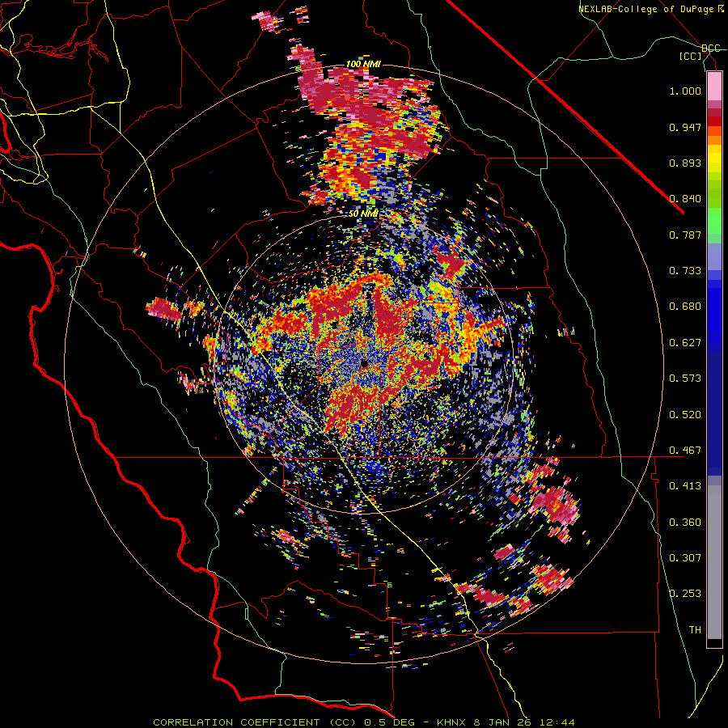The width and height of the screenshot is (728, 728).
Task: Click the BCC label above the color scale
Action: click(710, 48)
